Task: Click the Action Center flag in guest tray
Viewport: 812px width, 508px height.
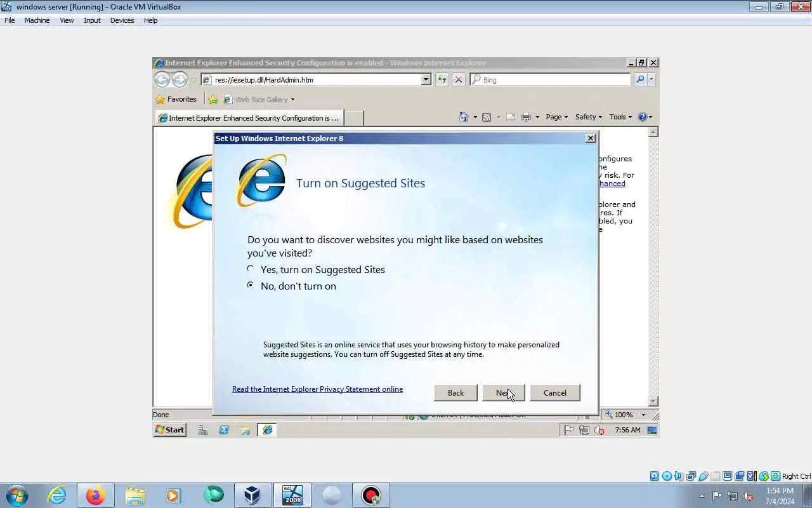Action: click(x=569, y=430)
